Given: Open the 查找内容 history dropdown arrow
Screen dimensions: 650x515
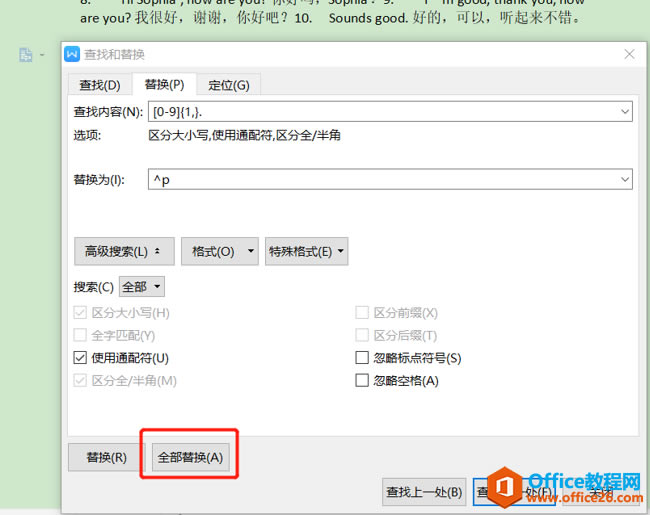Looking at the screenshot, I should click(x=625, y=112).
